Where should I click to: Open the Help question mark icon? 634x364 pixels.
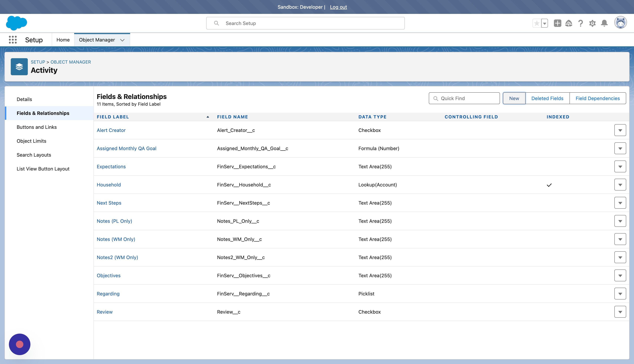coord(580,23)
